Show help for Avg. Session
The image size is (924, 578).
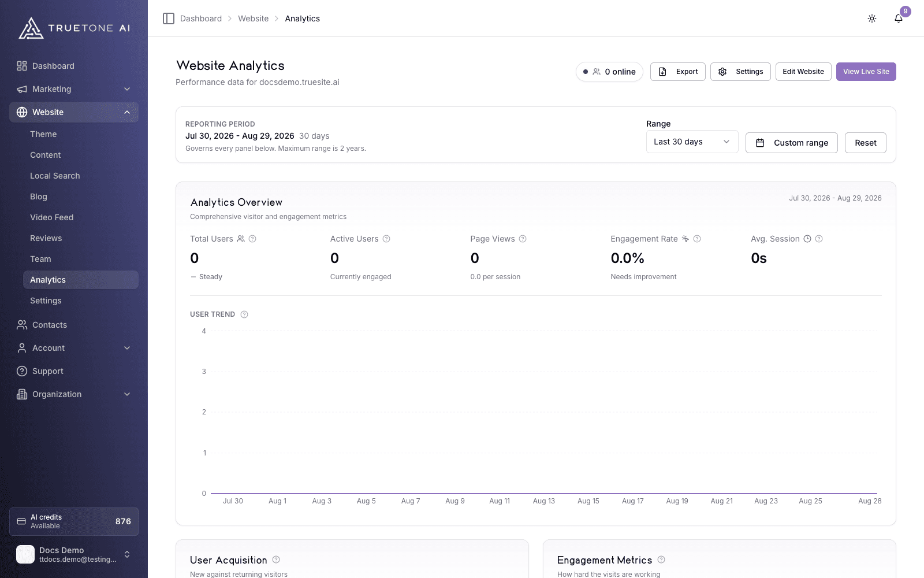point(819,239)
